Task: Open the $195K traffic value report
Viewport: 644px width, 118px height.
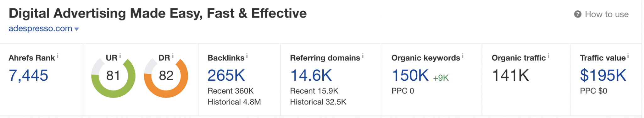Action: pyautogui.click(x=603, y=75)
